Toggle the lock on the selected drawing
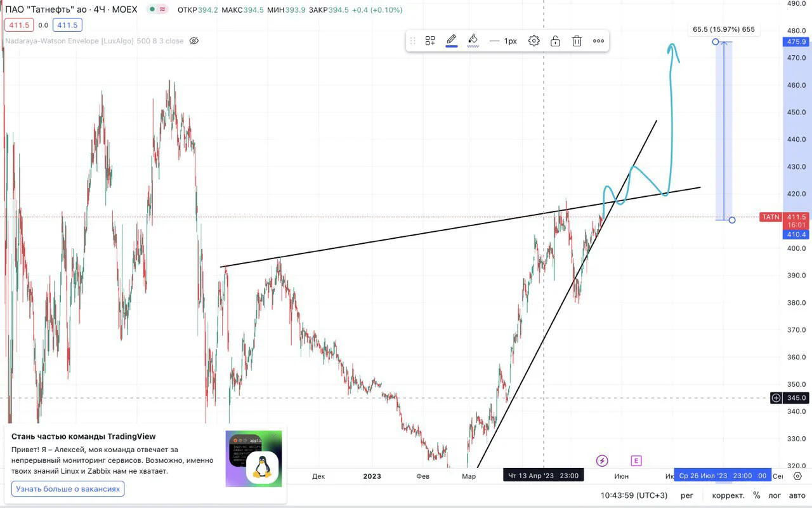The height and width of the screenshot is (508, 812). (555, 41)
